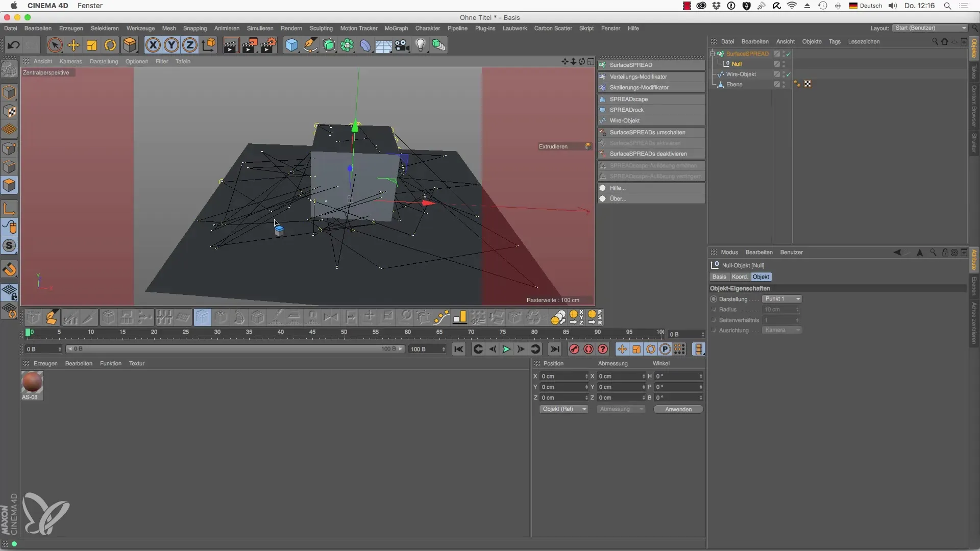This screenshot has width=980, height=551.
Task: Select the Move tool icon
Action: click(73, 45)
